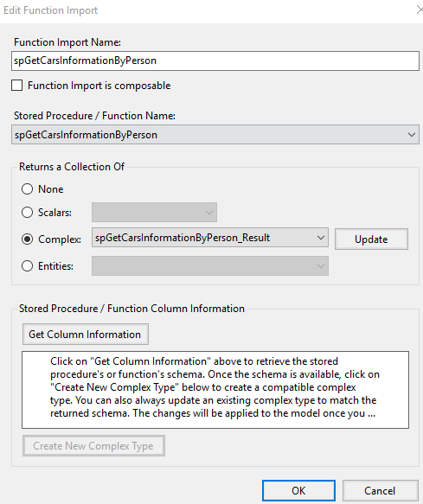Viewport: 423px width, 504px height.
Task: Open the Entities type dropdown
Action: tap(210, 265)
